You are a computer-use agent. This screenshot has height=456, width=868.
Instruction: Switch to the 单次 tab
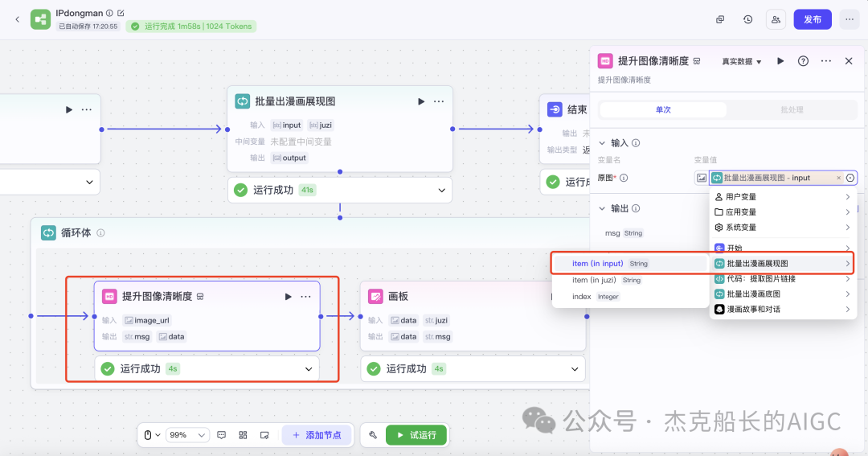pyautogui.click(x=663, y=109)
